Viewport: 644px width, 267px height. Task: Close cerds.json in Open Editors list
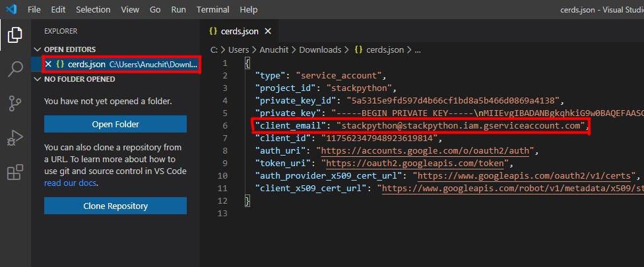coord(48,64)
